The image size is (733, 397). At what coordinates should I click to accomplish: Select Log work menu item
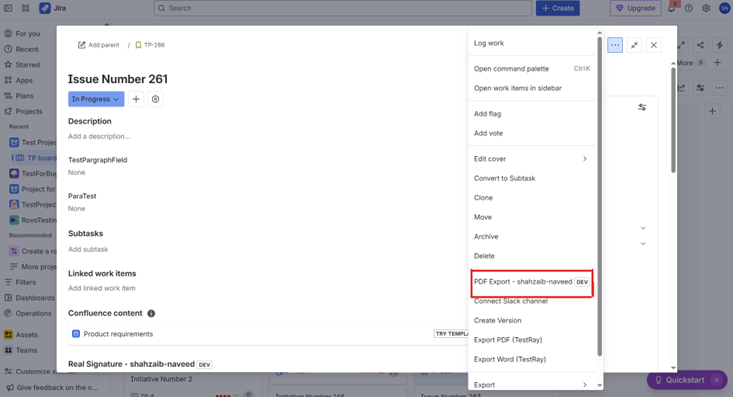click(532, 43)
